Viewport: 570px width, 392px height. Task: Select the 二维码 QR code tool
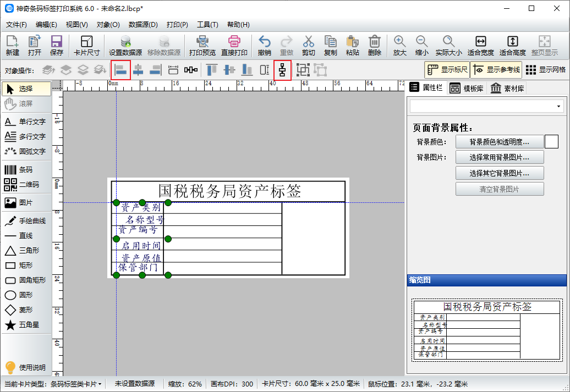point(26,185)
